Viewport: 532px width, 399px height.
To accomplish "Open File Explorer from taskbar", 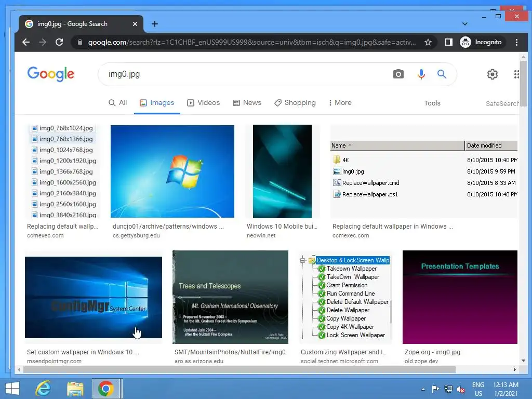I will tap(75, 389).
